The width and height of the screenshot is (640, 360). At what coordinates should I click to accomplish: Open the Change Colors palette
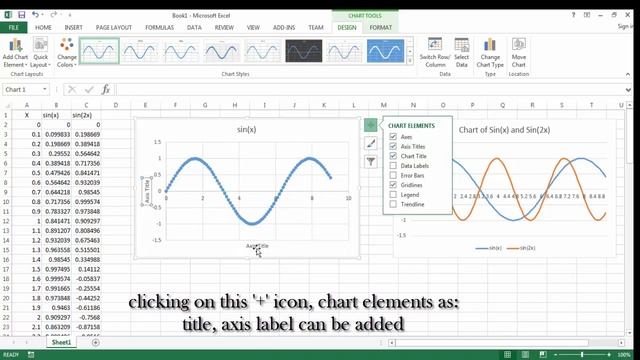[x=67, y=53]
